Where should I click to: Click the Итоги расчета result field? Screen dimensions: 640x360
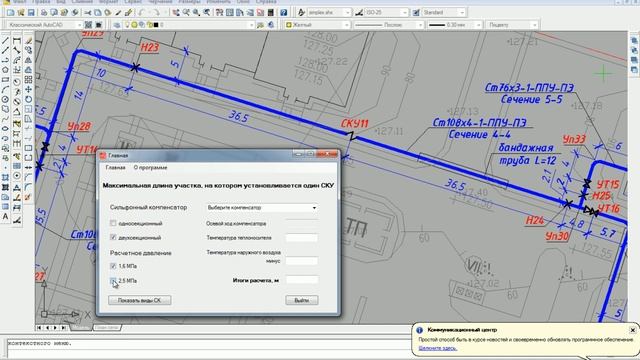click(x=302, y=280)
